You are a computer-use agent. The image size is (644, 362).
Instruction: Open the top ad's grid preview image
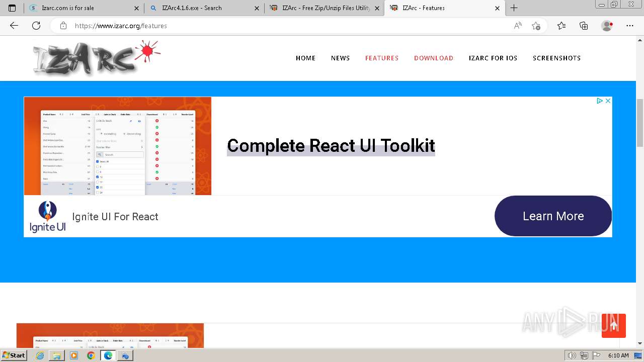coord(118,146)
